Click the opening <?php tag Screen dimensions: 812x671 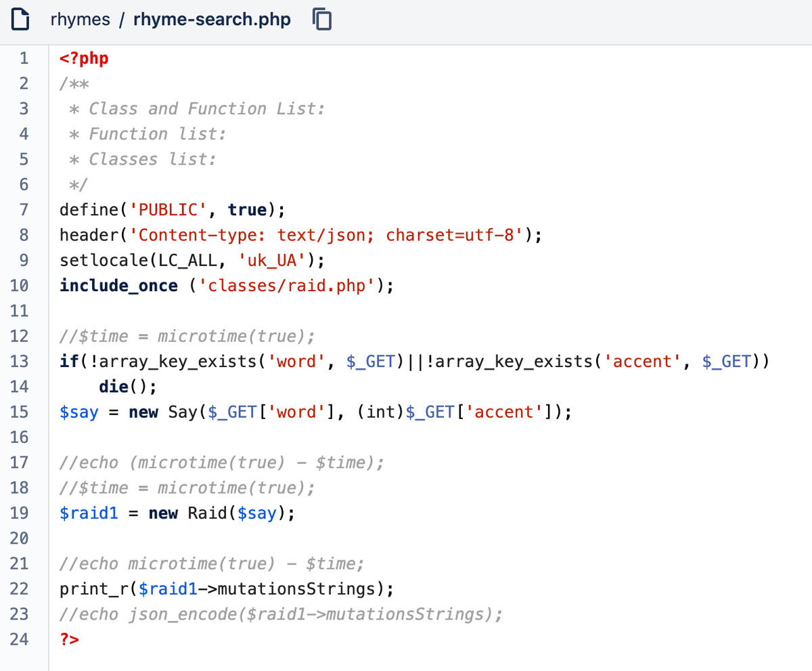[x=84, y=58]
